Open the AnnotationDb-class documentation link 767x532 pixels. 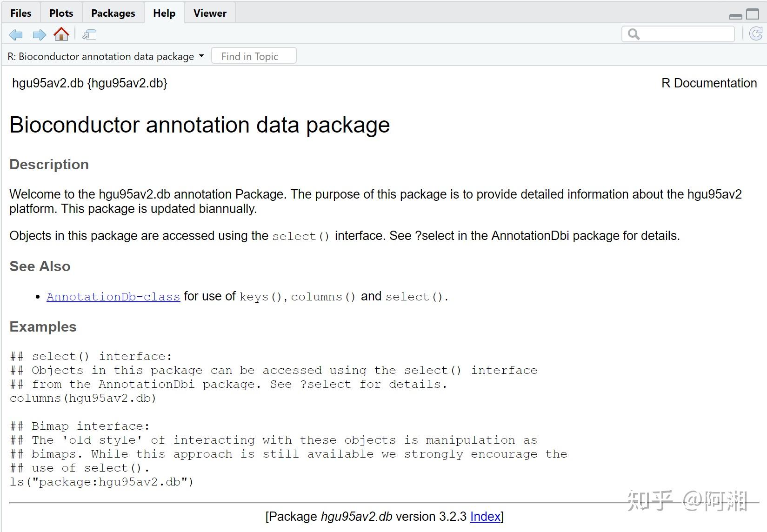113,296
